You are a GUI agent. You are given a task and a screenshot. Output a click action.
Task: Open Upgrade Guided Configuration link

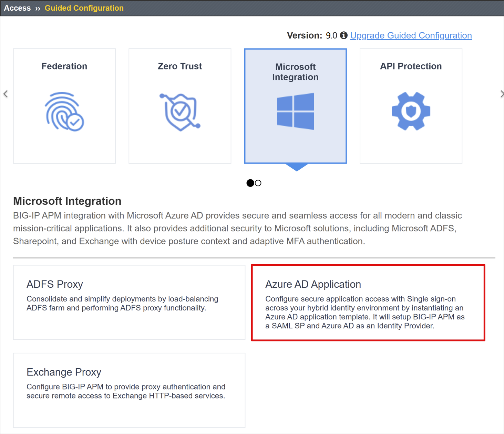(411, 35)
